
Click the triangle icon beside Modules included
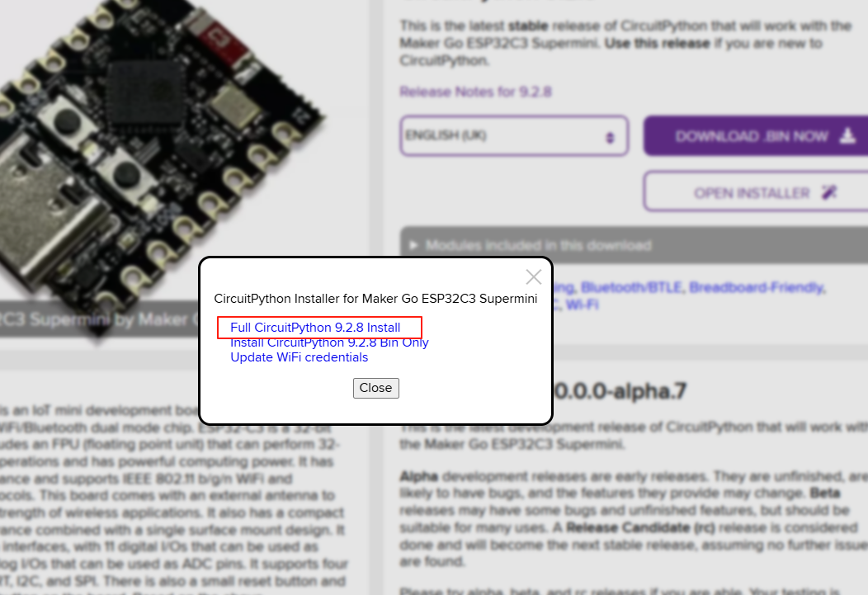click(412, 245)
